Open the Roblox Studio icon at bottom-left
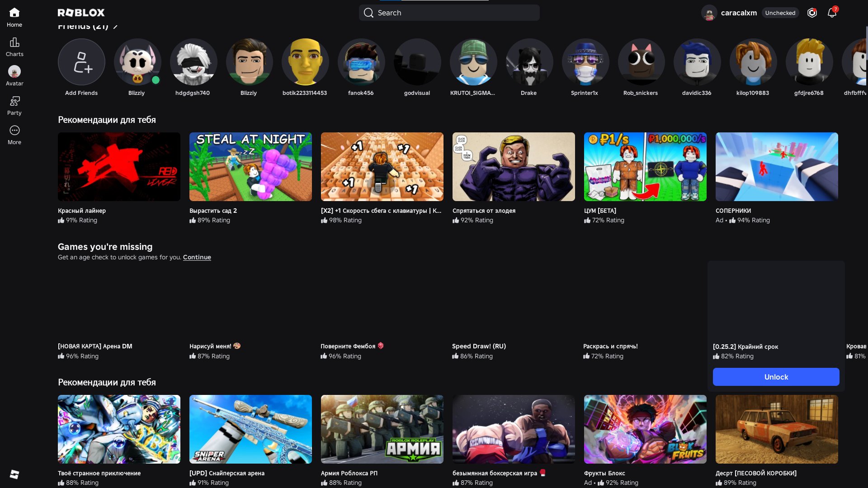Screen dimensions: 868x488 (14, 474)
